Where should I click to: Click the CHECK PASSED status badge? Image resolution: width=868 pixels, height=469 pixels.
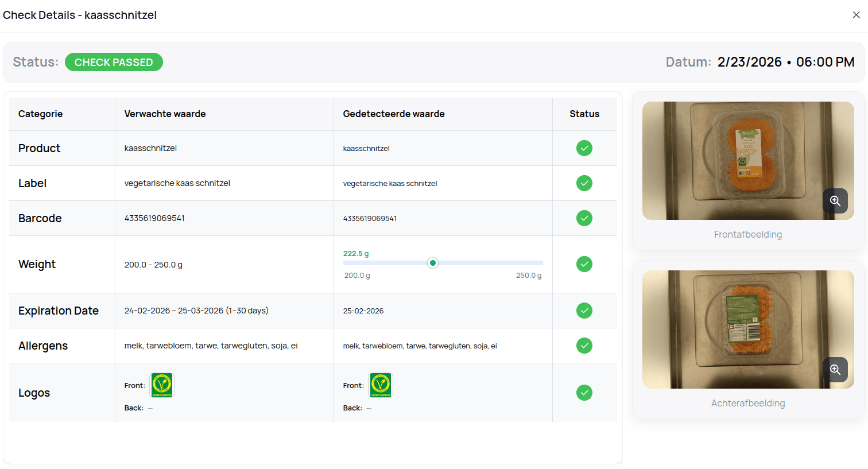(114, 62)
